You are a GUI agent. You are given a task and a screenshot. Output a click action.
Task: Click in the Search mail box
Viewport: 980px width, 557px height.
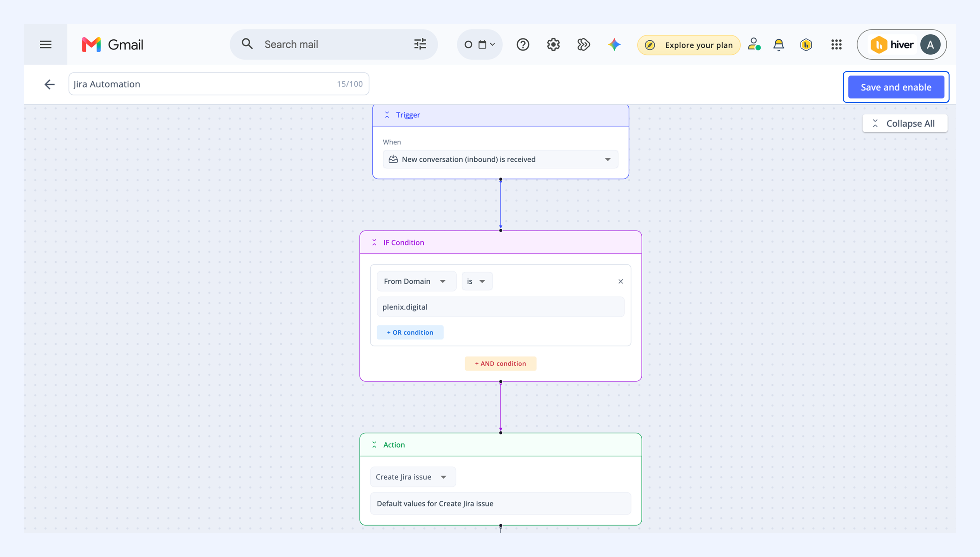click(333, 44)
